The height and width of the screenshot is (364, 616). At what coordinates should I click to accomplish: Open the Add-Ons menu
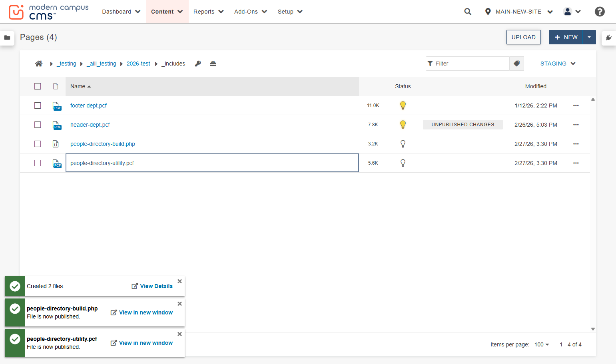[251, 12]
